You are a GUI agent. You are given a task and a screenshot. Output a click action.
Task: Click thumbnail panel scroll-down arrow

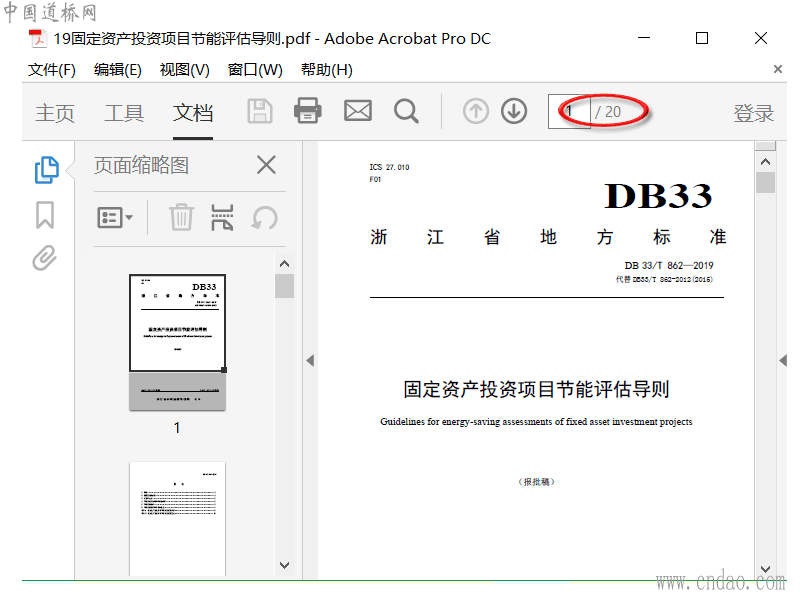point(284,565)
